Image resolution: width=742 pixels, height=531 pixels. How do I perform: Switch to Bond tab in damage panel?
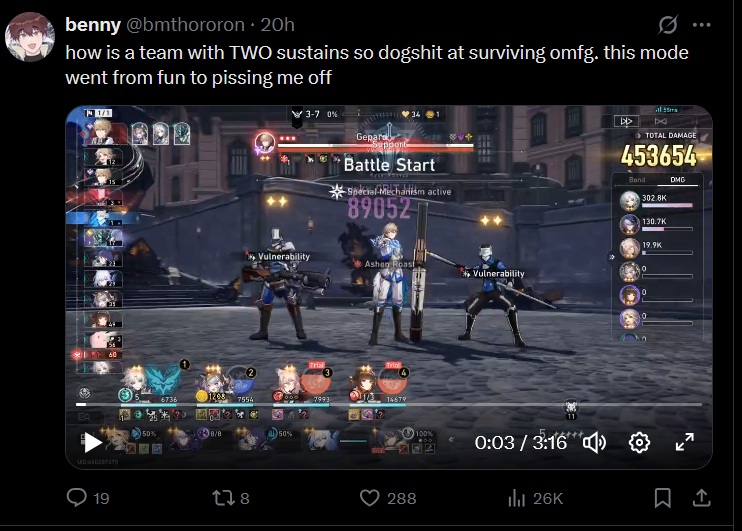pyautogui.click(x=637, y=179)
